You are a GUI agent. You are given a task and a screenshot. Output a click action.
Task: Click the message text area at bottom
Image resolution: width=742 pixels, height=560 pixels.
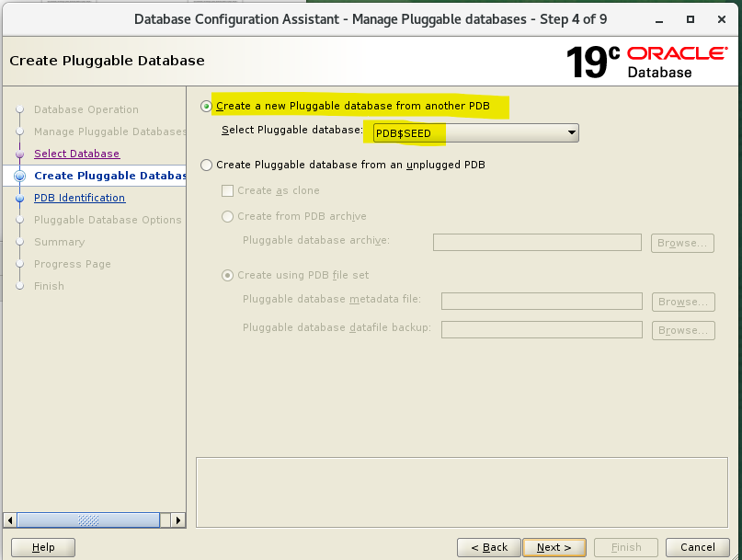[462, 492]
